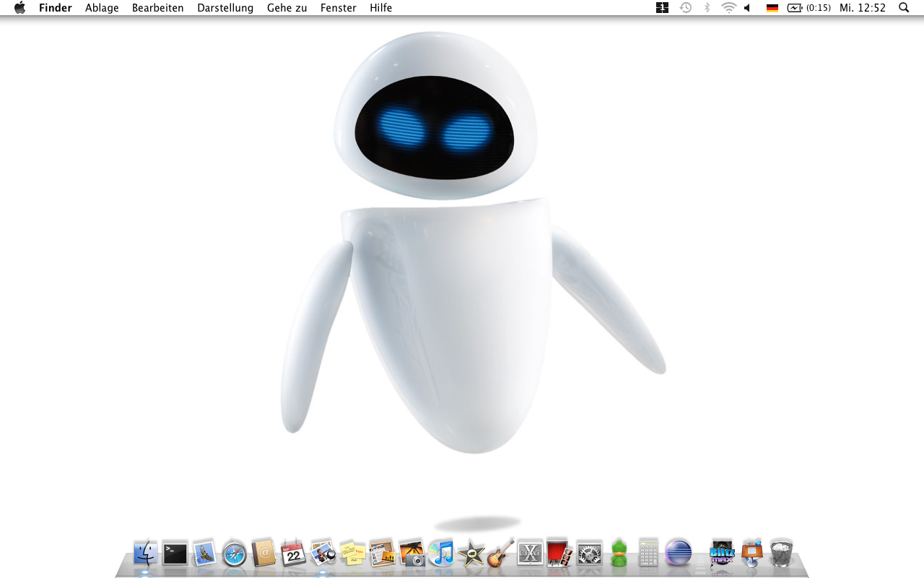Open the Eclipse IDE icon
The width and height of the screenshot is (924, 578).
pos(678,553)
